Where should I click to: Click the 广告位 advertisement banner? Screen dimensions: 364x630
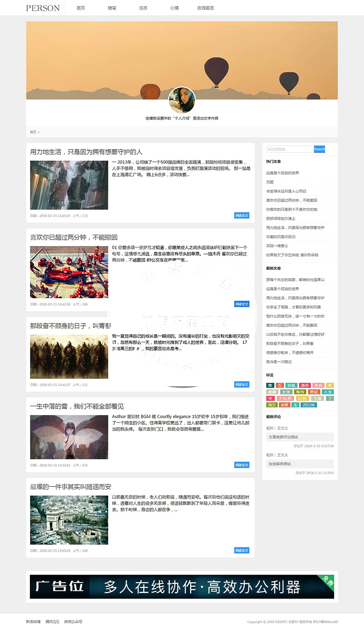(x=182, y=587)
